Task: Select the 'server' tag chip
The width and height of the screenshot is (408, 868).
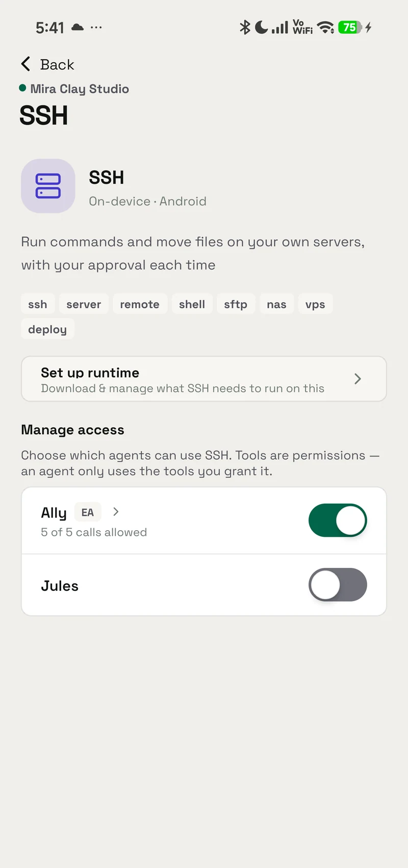Action: point(84,304)
